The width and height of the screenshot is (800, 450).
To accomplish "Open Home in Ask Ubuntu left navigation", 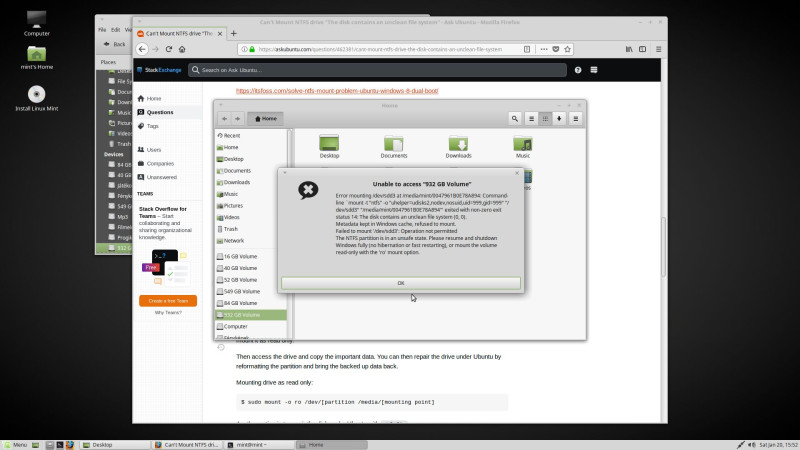I will pos(149,98).
